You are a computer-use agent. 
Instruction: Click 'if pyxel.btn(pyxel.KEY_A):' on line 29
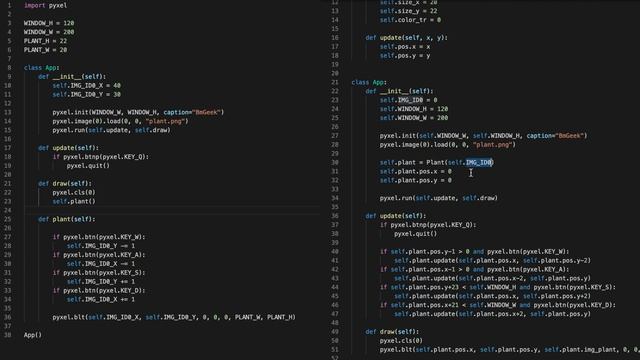coord(99,255)
